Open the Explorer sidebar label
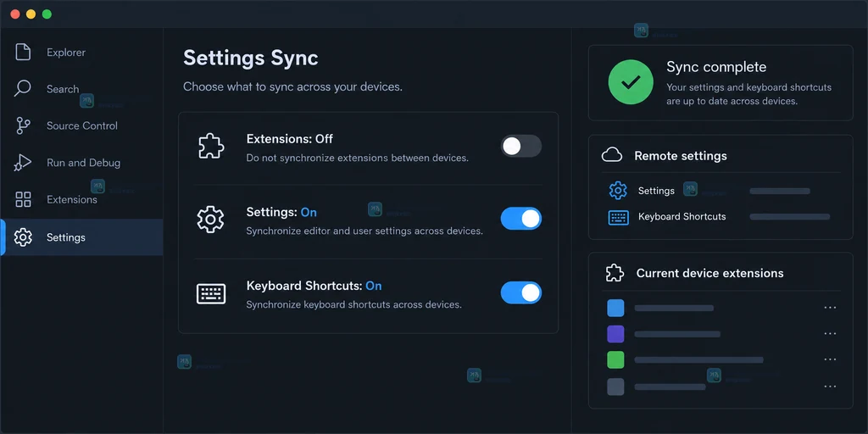Viewport: 868px width, 434px height. 66,53
